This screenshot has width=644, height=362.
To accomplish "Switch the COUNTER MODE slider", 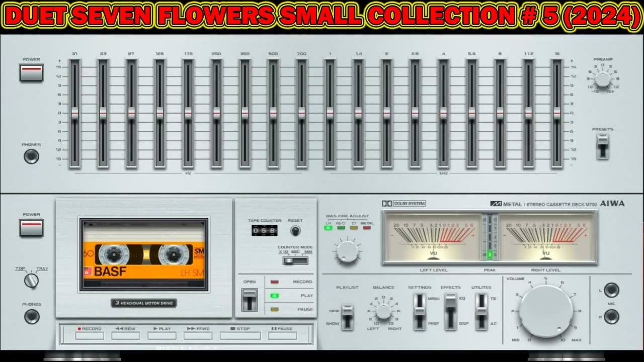I will click(x=295, y=260).
